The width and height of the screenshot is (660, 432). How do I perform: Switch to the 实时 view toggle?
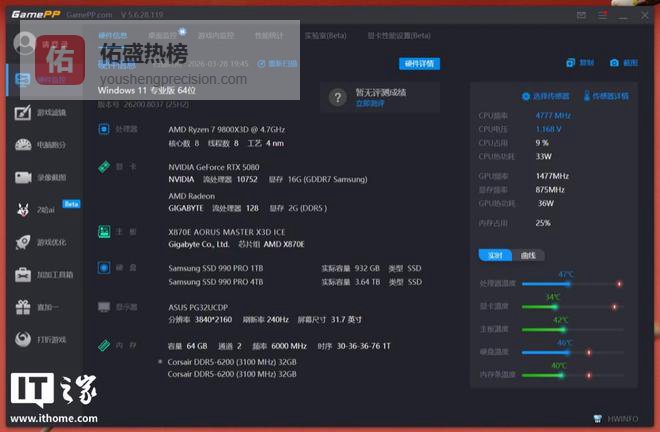coord(495,255)
